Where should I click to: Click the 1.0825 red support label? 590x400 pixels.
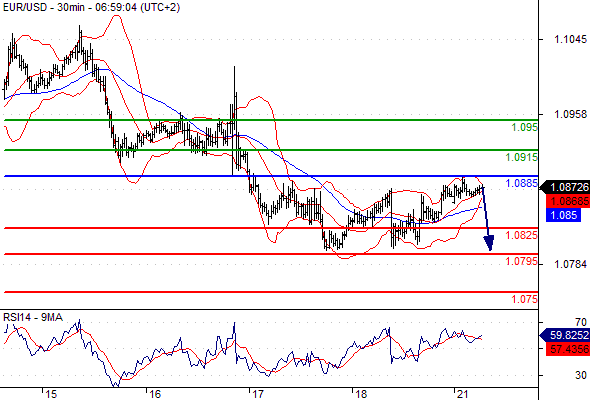[x=521, y=235]
